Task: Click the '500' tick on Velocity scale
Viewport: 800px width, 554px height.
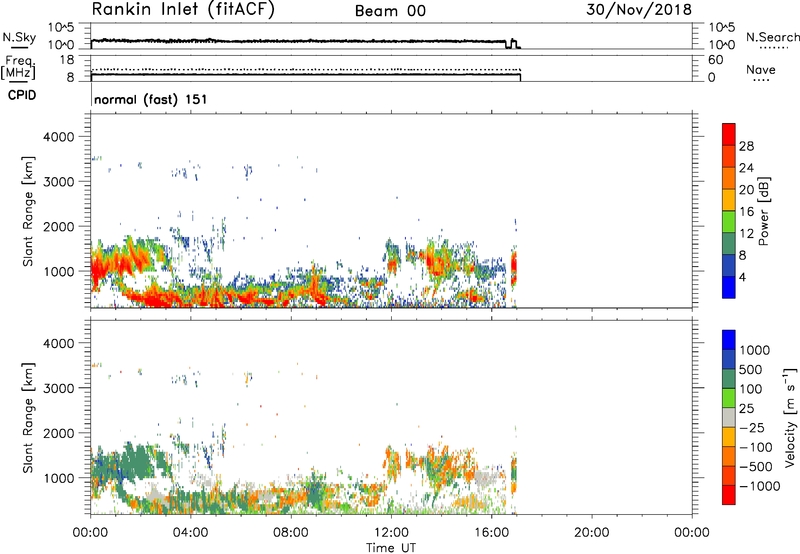Action: tap(751, 370)
